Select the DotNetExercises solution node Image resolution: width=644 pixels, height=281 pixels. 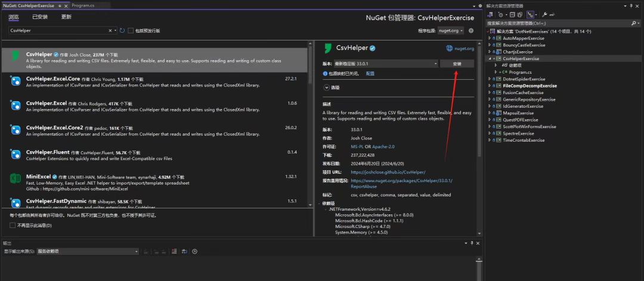pos(544,32)
